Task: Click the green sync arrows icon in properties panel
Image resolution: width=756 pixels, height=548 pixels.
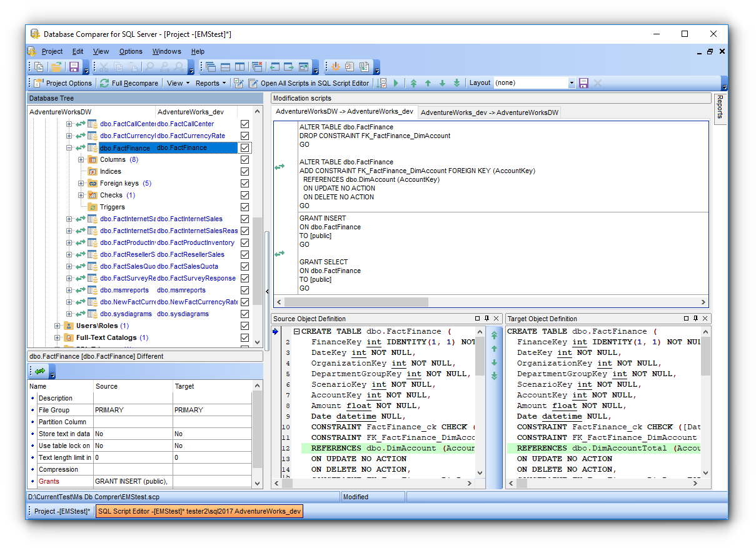Action: (40, 371)
